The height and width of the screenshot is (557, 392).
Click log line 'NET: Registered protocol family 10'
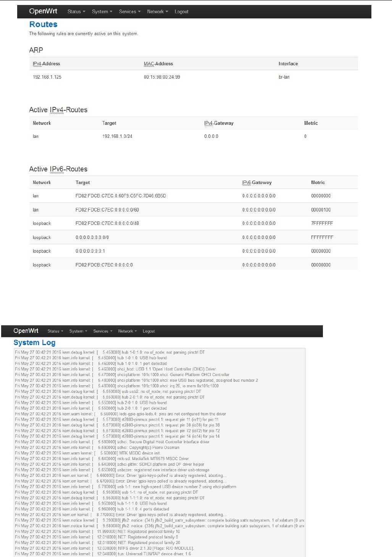coord(97,531)
